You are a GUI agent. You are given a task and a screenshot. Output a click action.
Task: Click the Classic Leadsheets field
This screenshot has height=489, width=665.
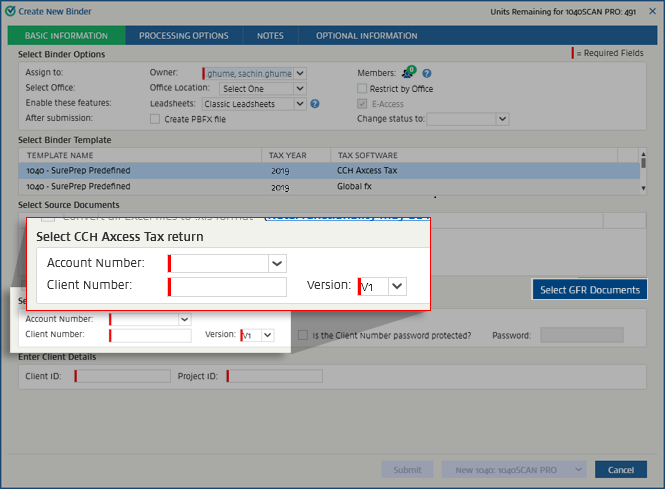[248, 104]
